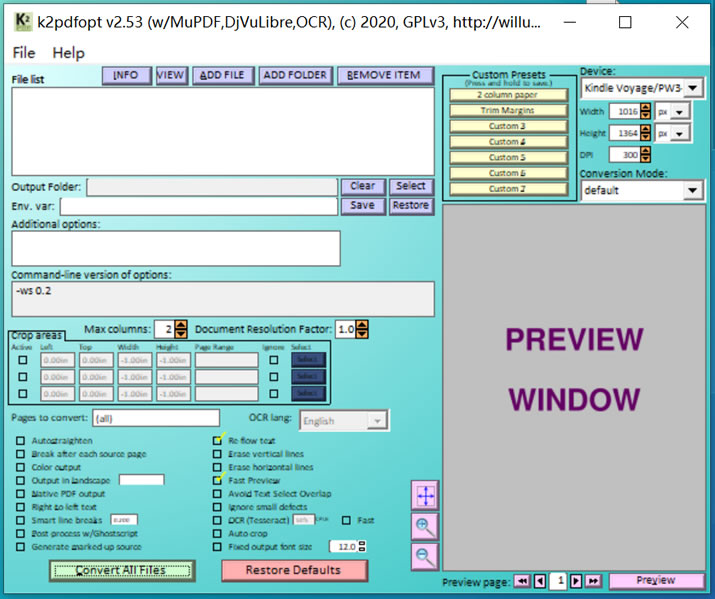The image size is (715, 599).
Task: Click the Restore Defaults button
Action: pos(294,570)
